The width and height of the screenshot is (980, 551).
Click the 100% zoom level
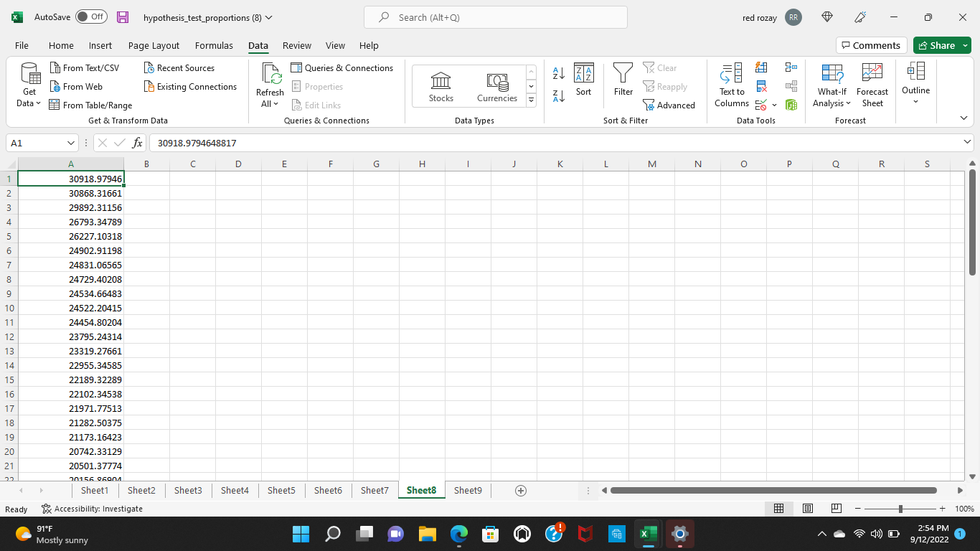[x=963, y=509]
